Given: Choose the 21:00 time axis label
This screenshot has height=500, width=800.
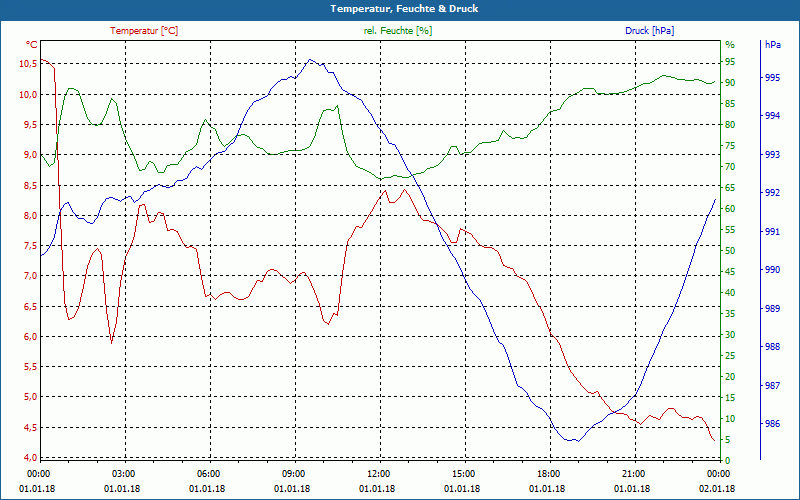Looking at the screenshot, I should click(634, 473).
